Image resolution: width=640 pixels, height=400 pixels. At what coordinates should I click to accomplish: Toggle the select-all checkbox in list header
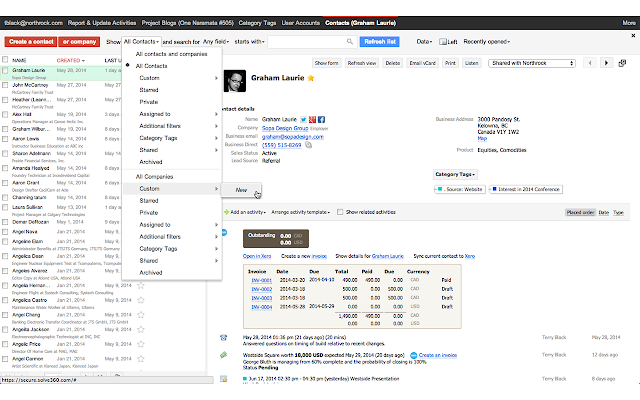point(5,60)
